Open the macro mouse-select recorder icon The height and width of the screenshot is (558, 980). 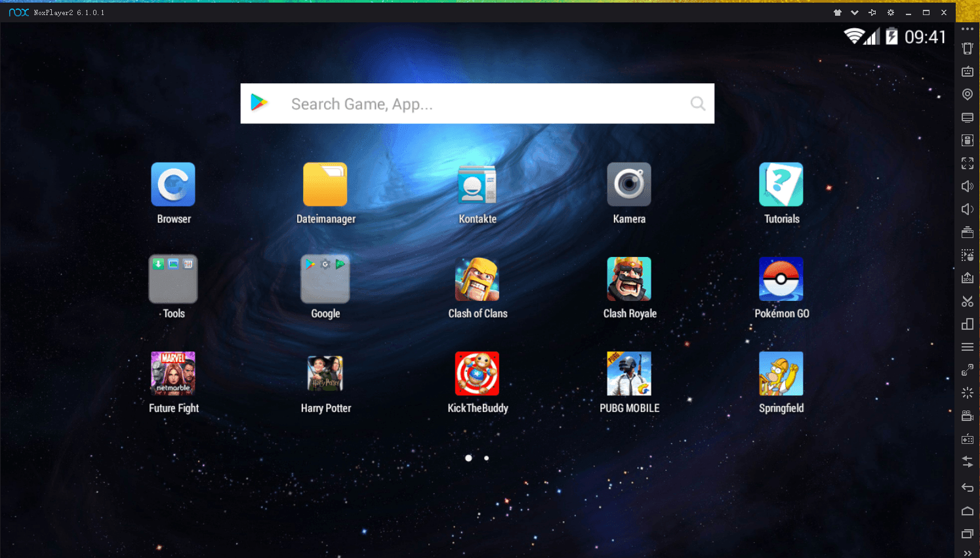pos(968,255)
